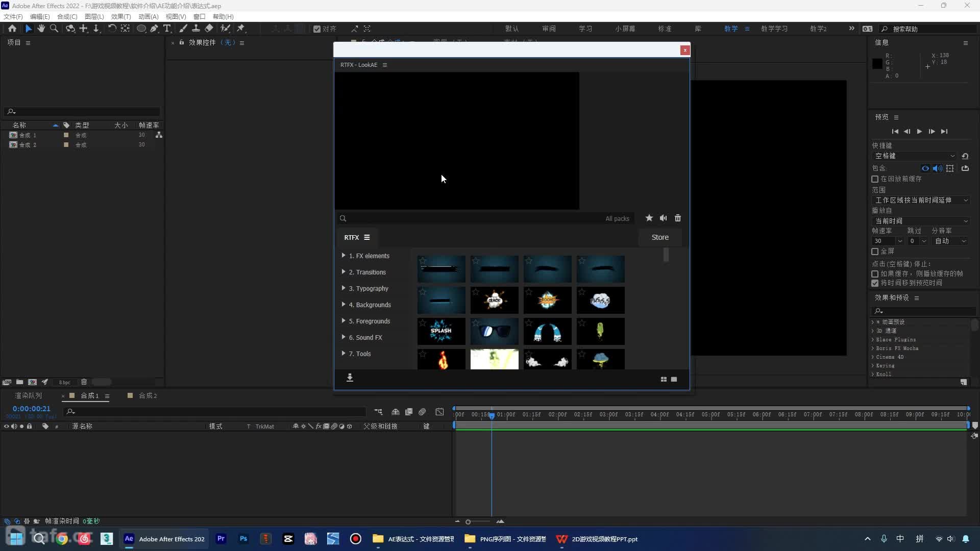This screenshot has width=980, height=551.
Task: Open the 工作区域按当前时间延伸 range dropdown
Action: [921, 201]
